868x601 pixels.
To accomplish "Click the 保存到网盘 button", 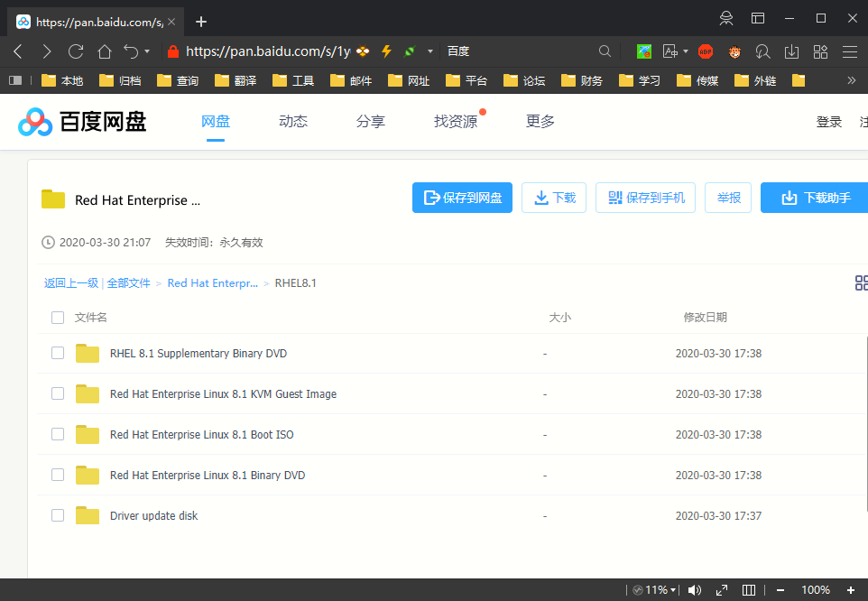I will [462, 198].
